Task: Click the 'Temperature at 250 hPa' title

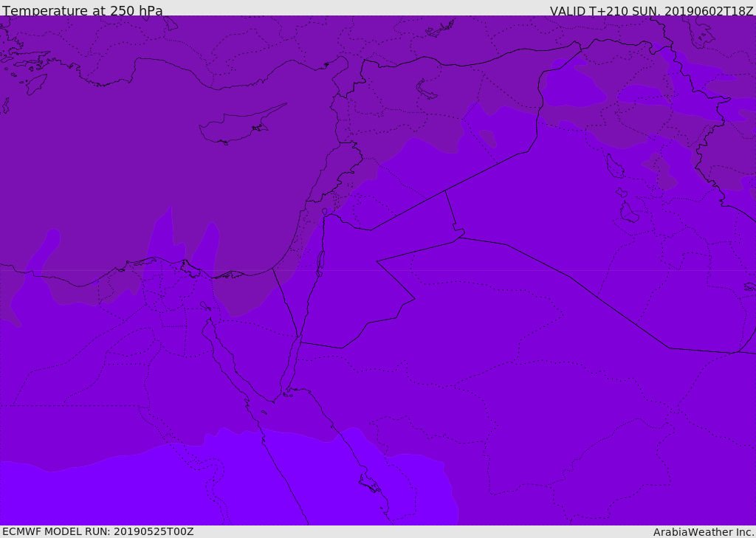Action: pyautogui.click(x=83, y=10)
